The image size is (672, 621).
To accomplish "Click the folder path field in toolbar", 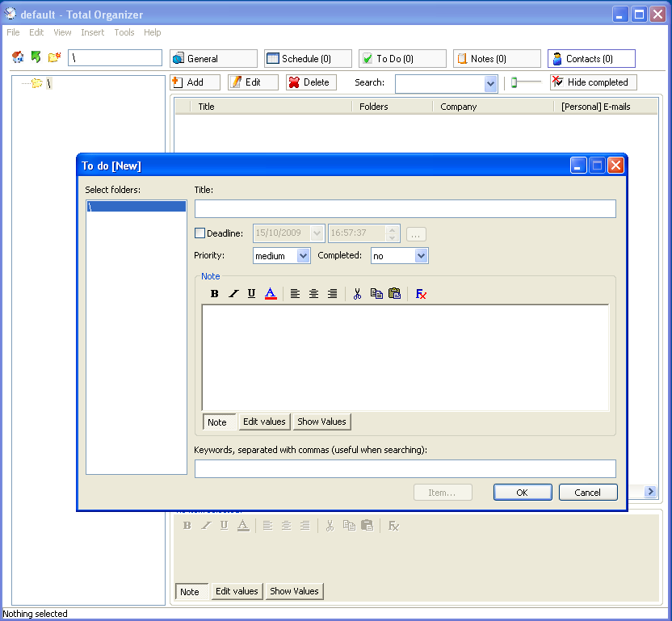I will point(115,58).
